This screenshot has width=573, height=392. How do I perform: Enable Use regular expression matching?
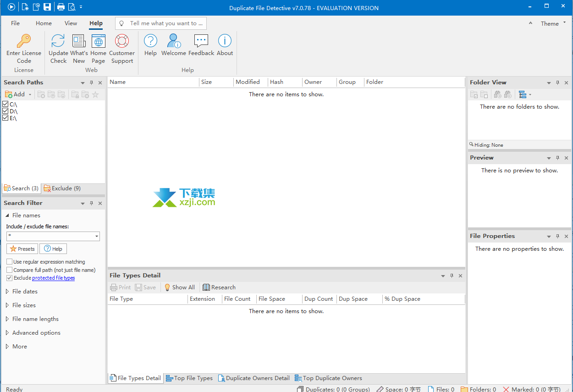coord(9,262)
